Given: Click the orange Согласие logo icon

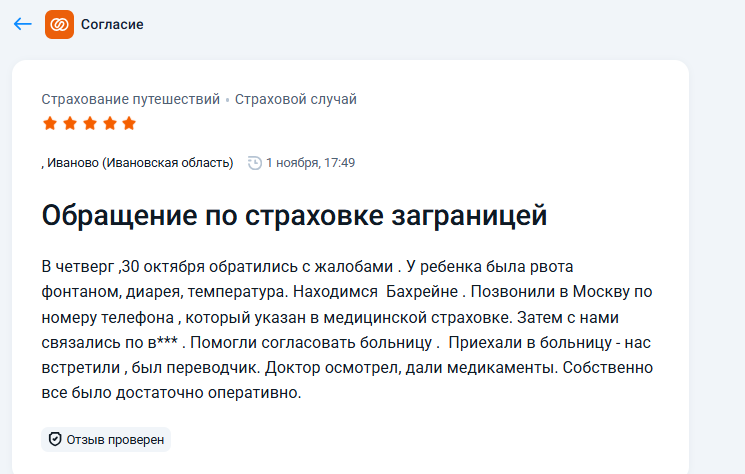Looking at the screenshot, I should click(60, 24).
